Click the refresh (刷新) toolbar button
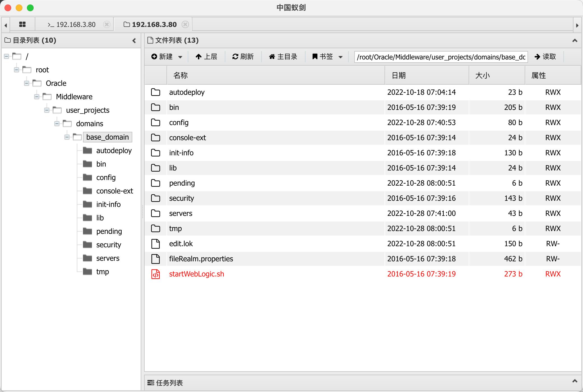This screenshot has height=392, width=583. coord(243,57)
